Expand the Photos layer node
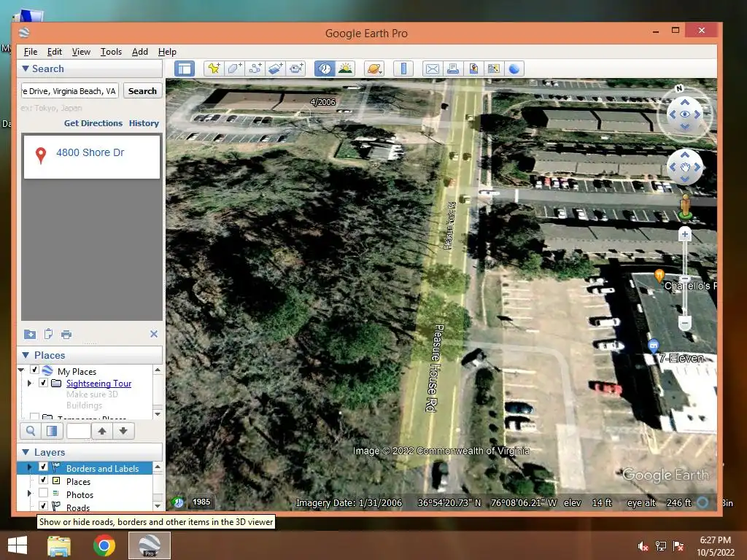The image size is (747, 560). 29,494
